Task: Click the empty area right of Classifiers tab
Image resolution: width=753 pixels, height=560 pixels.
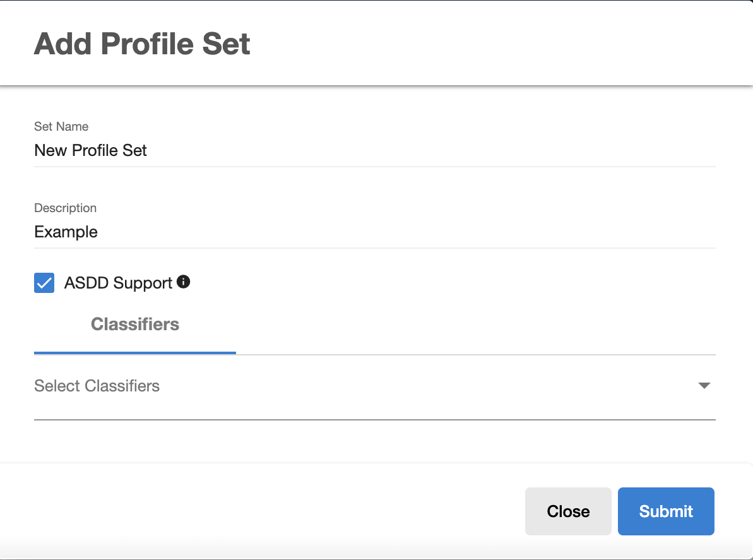Action: [473, 325]
